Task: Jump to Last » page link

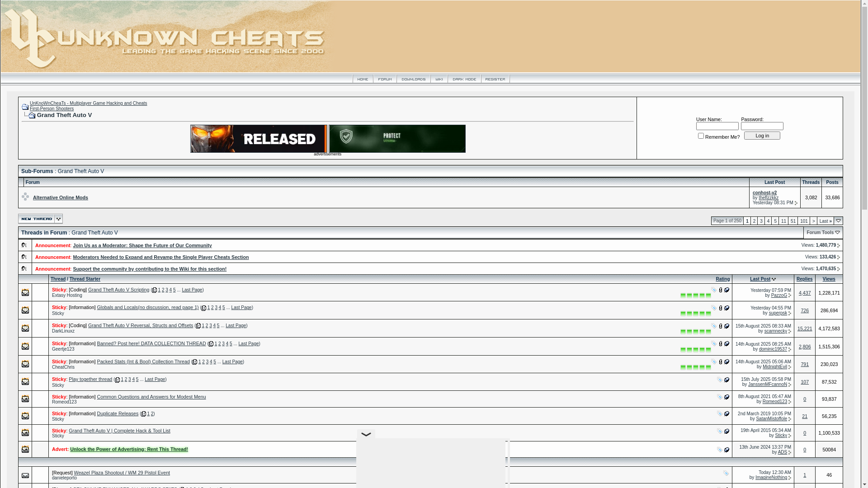Action: (826, 221)
